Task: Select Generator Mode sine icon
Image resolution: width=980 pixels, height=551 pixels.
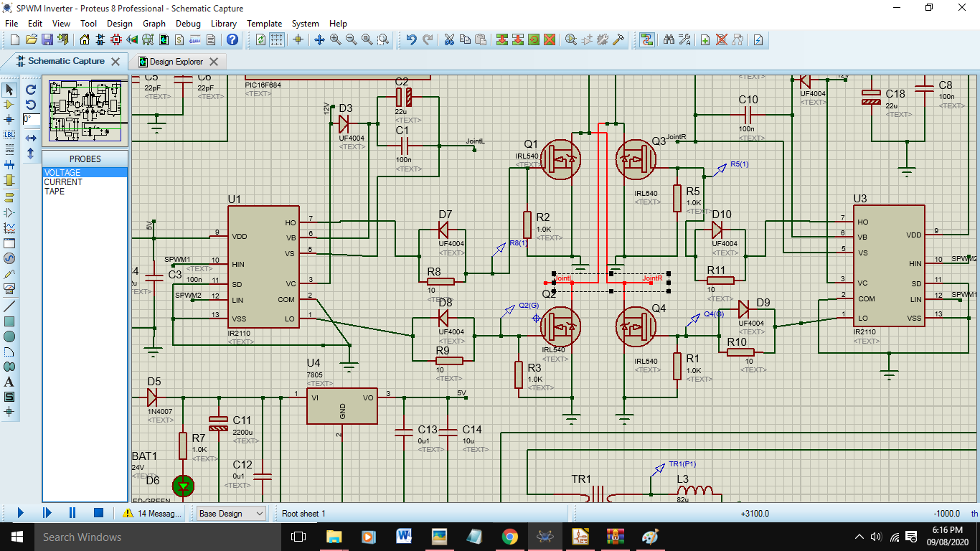Action: [x=9, y=258]
